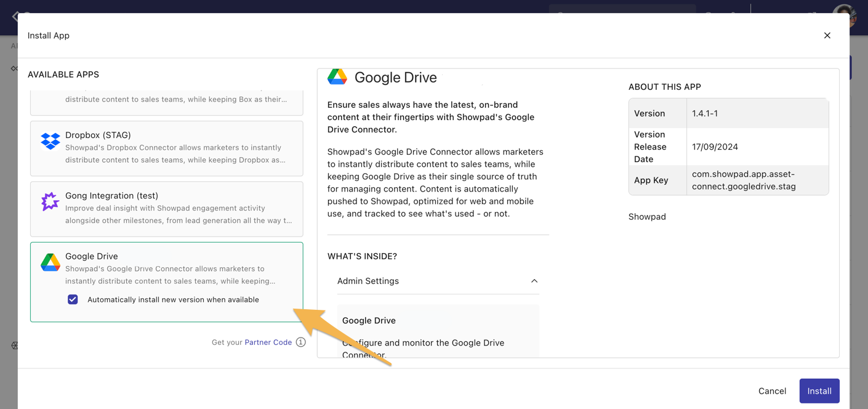Click the ABOUT THIS APP heading
This screenshot has height=409, width=868.
pyautogui.click(x=665, y=87)
